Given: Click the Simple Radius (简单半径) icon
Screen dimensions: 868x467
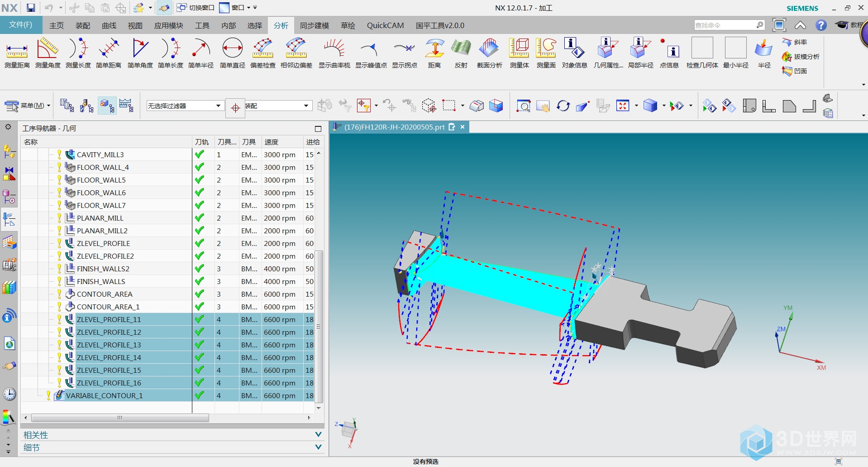Looking at the screenshot, I should (x=200, y=53).
